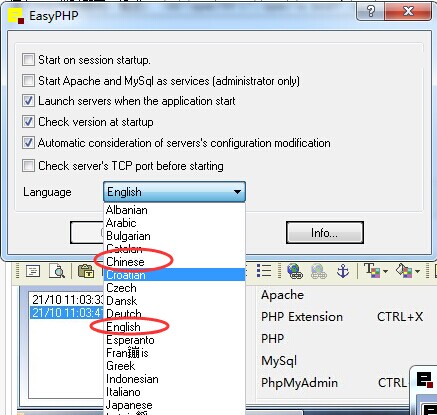437x415 pixels.
Task: Uncheck Launch servers when application start
Action: click(x=28, y=101)
